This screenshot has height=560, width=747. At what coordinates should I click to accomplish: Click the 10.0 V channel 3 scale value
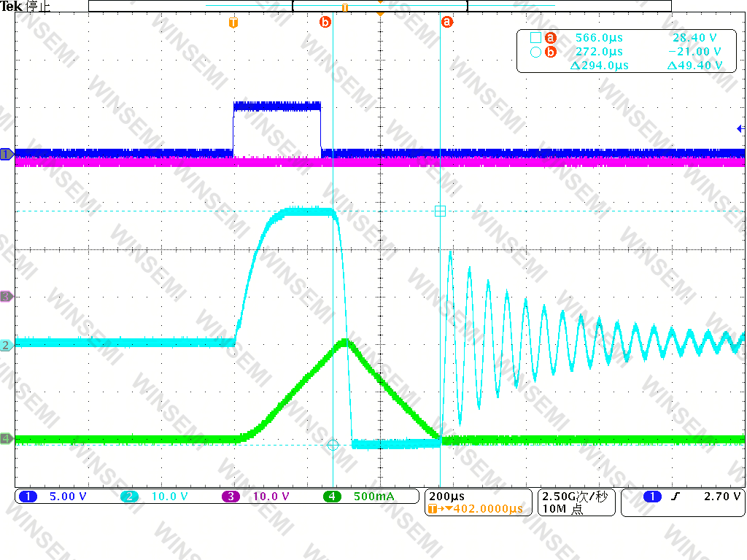tap(271, 497)
